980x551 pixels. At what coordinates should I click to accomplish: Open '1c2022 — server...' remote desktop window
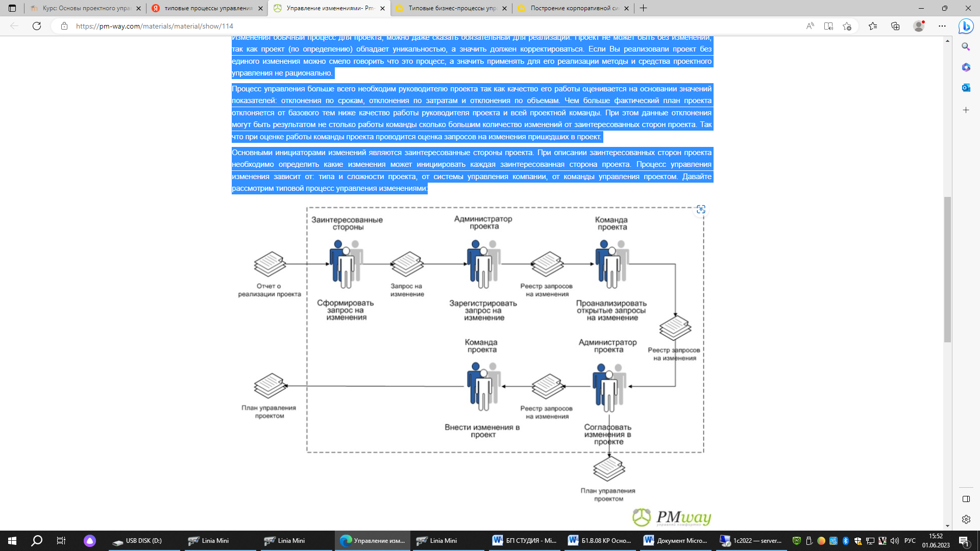(x=752, y=541)
